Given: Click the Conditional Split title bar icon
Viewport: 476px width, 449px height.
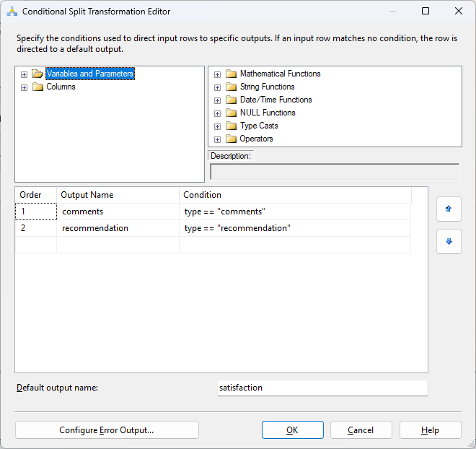Looking at the screenshot, I should [x=12, y=12].
